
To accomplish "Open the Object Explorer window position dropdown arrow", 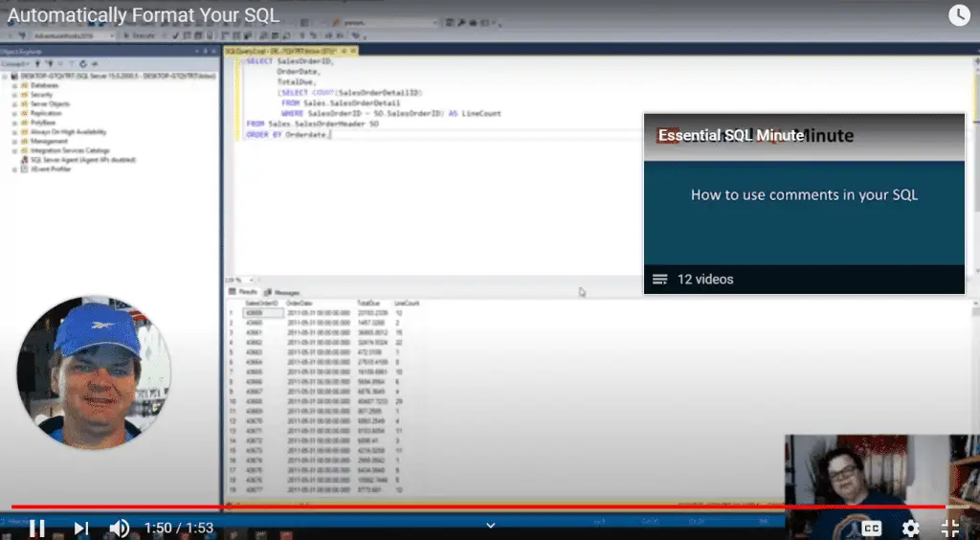I will pos(197,52).
